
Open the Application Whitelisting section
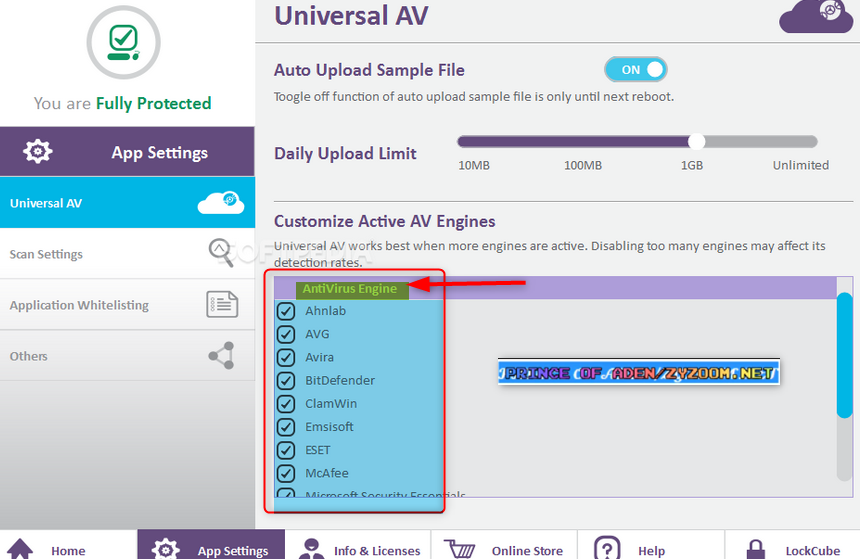[x=127, y=304]
